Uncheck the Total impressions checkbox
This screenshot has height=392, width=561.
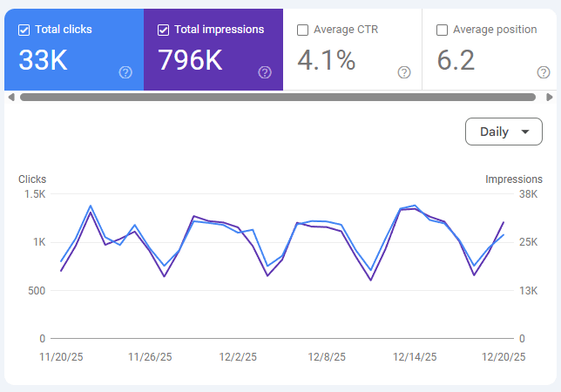(x=163, y=30)
